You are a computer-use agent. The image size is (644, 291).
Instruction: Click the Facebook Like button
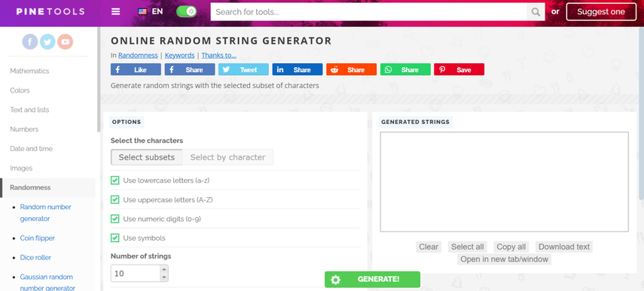pos(136,70)
